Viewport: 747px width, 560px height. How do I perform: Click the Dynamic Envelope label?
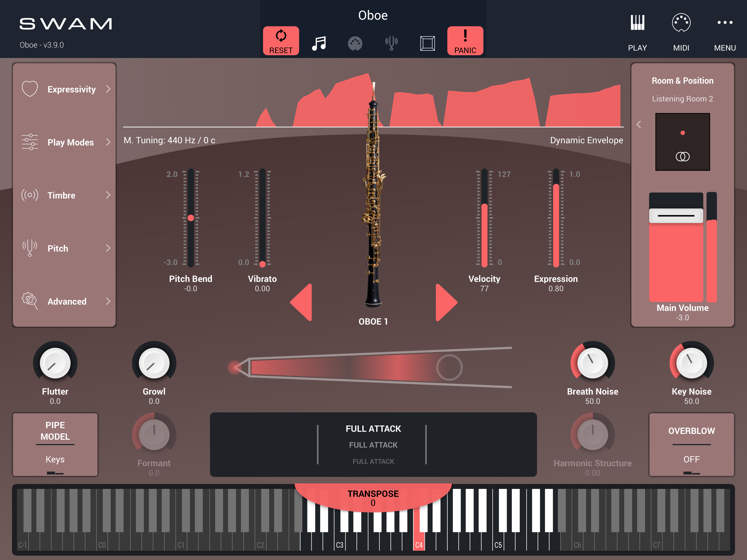pos(586,140)
